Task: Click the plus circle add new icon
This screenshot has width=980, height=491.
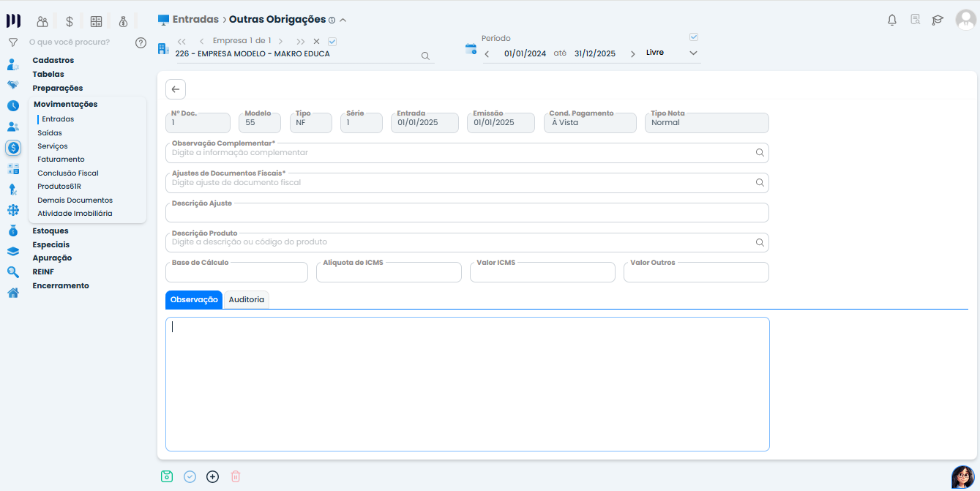Action: point(212,476)
